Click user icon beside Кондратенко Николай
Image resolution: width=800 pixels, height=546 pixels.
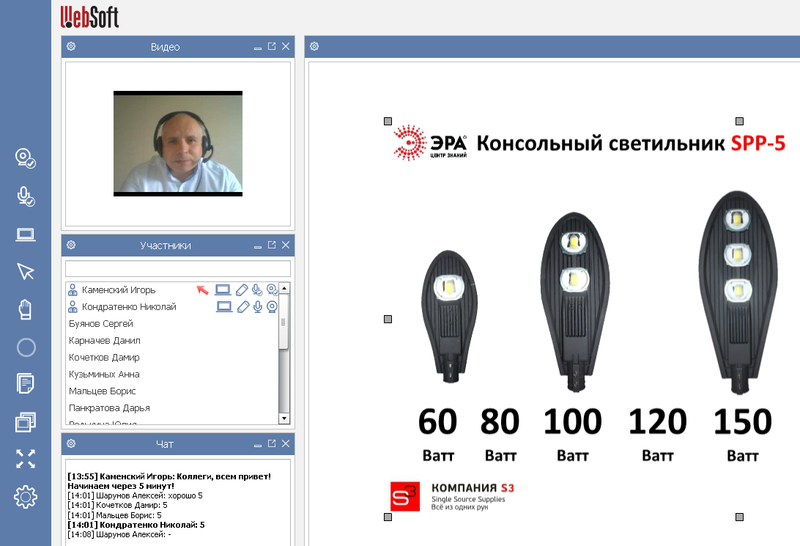[73, 307]
